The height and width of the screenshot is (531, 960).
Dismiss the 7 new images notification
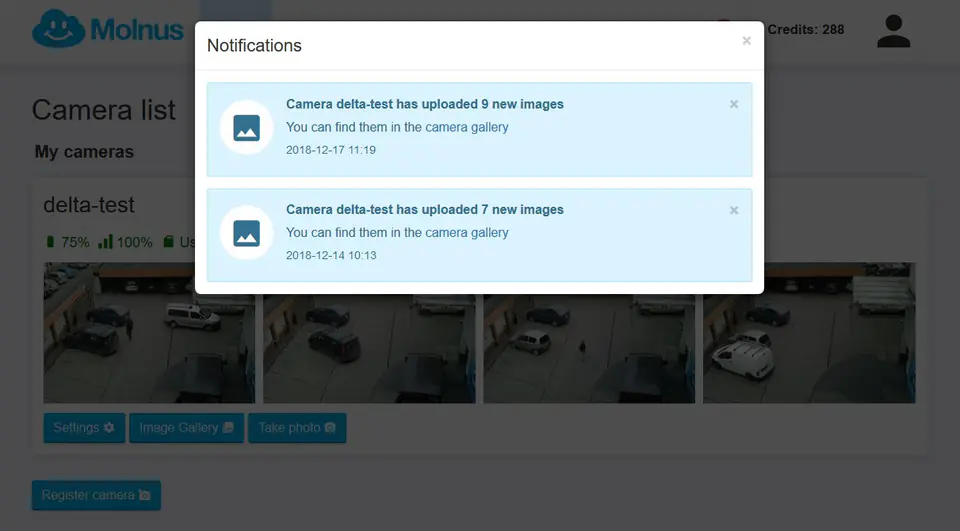tap(734, 210)
